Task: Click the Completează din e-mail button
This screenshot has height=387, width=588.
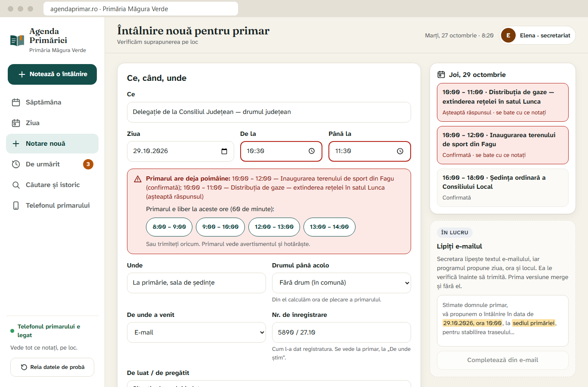Action: [x=503, y=360]
